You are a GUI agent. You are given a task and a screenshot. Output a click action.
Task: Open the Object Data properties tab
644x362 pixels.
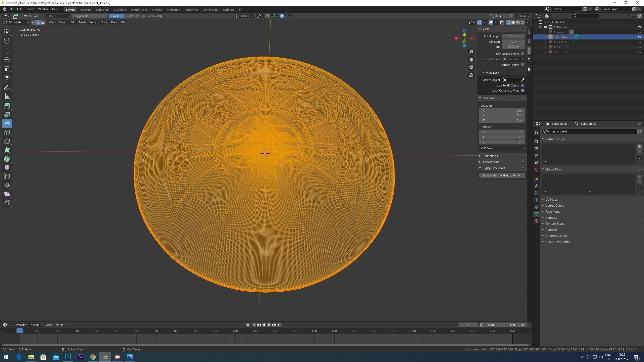(537, 214)
